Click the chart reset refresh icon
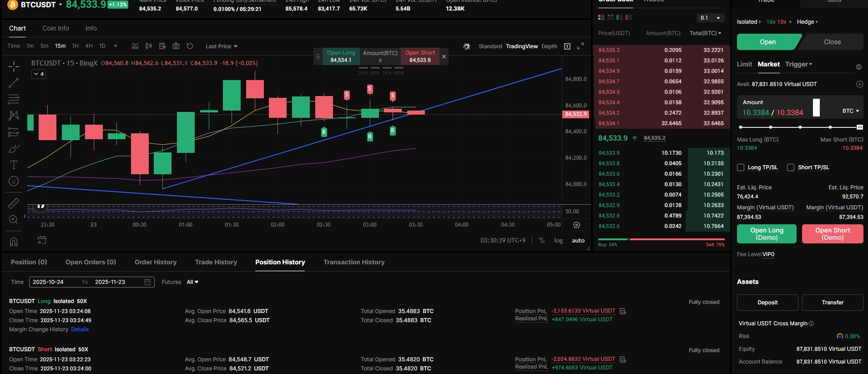 pos(190,46)
